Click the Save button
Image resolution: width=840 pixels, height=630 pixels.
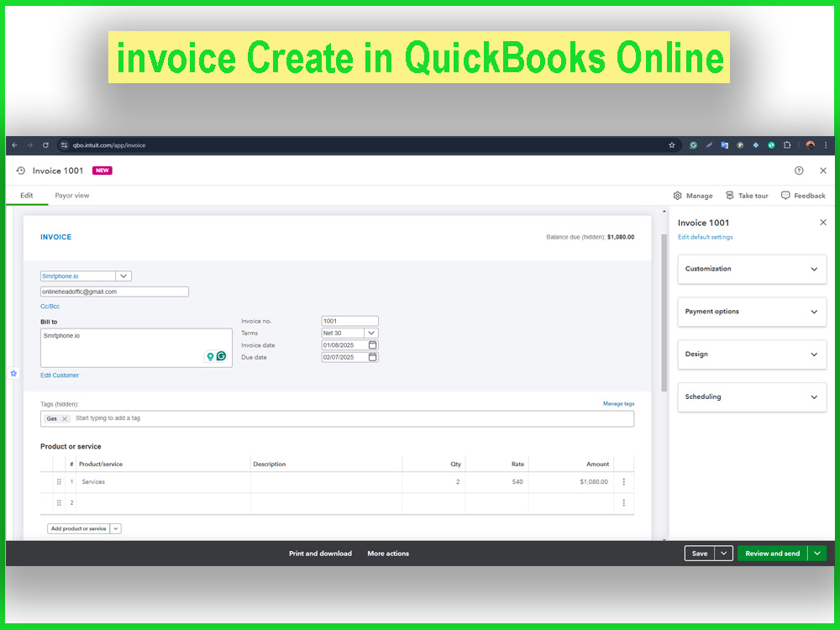pos(700,554)
